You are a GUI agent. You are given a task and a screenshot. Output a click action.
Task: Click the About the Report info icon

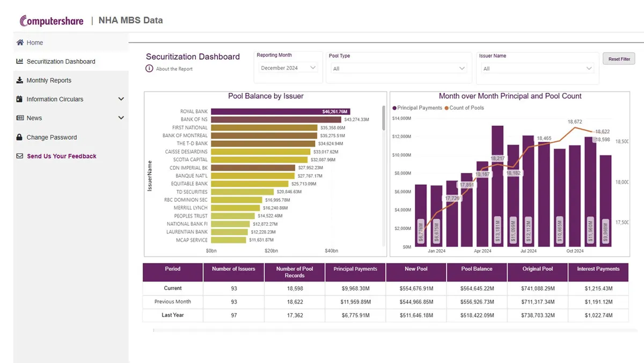pyautogui.click(x=149, y=69)
